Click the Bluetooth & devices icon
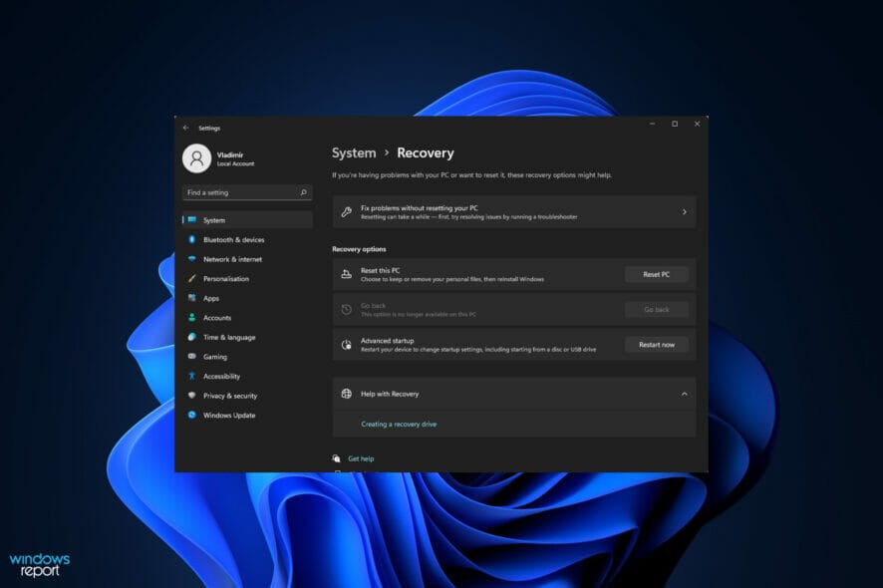Screen dimensions: 883x588 pos(192,239)
